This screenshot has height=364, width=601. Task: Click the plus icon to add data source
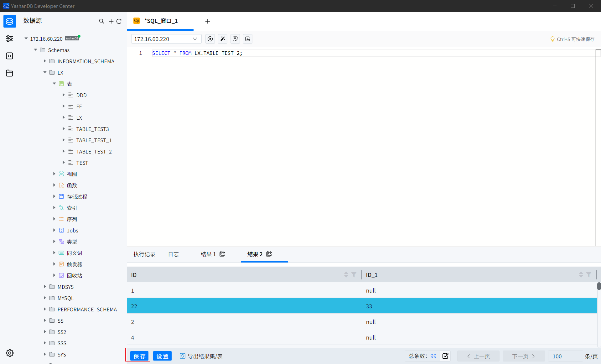click(111, 21)
